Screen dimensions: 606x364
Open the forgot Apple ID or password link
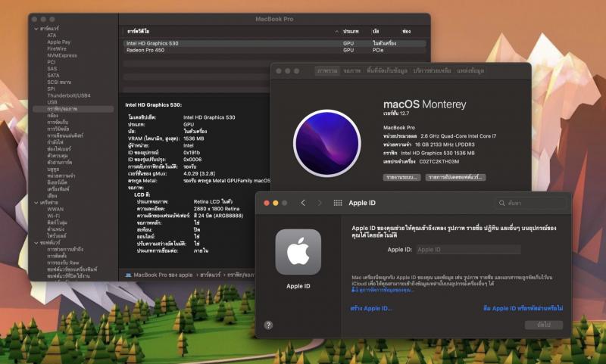pyautogui.click(x=523, y=308)
